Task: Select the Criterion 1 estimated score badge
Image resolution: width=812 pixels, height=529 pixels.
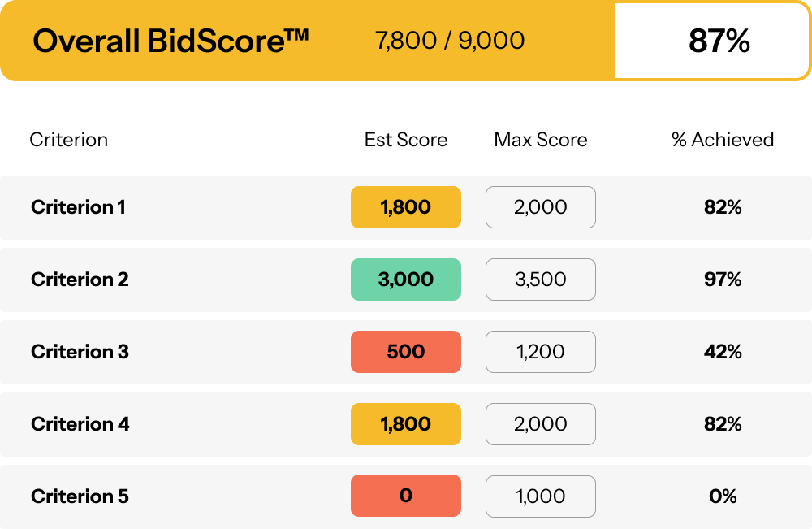Action: click(x=406, y=207)
